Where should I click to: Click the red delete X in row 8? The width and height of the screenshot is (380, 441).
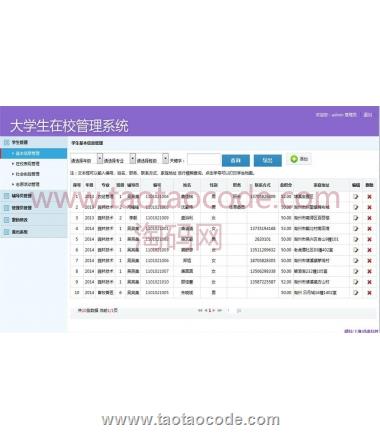pyautogui.click(x=369, y=271)
